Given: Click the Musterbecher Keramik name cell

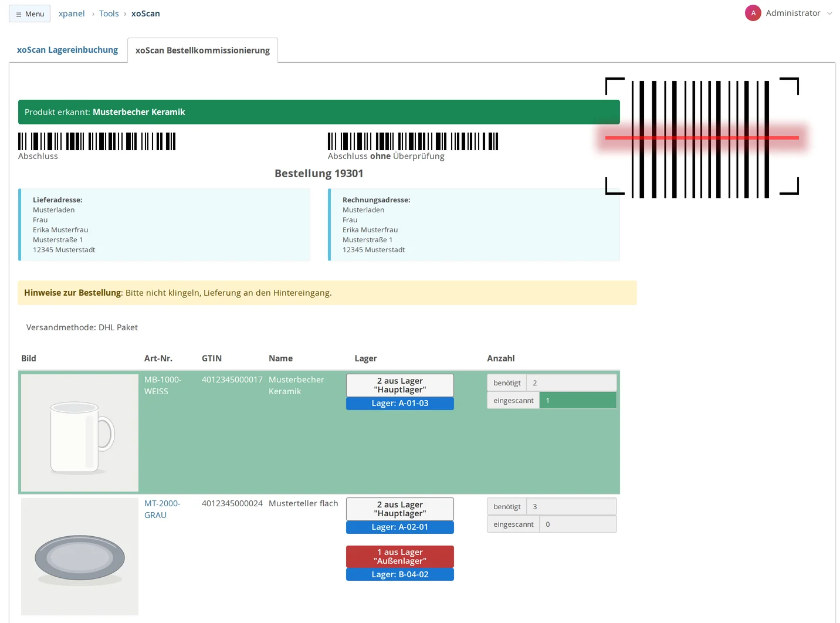Looking at the screenshot, I should pos(296,385).
